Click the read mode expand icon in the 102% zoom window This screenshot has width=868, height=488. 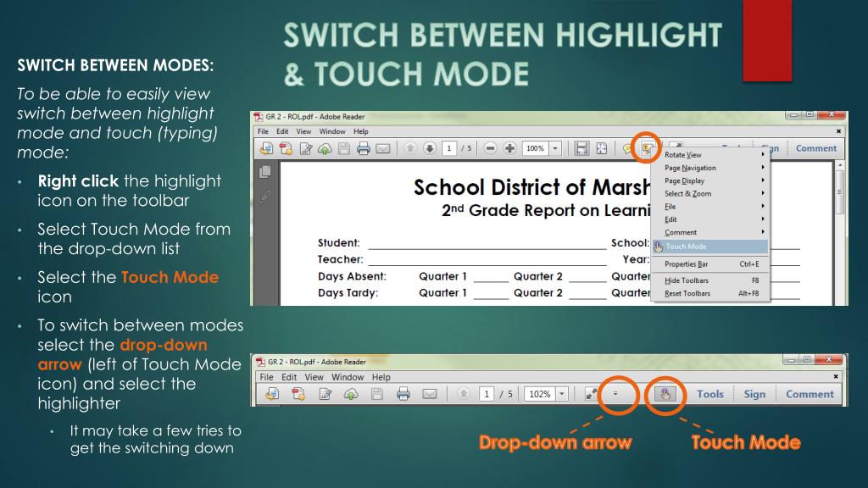(591, 394)
